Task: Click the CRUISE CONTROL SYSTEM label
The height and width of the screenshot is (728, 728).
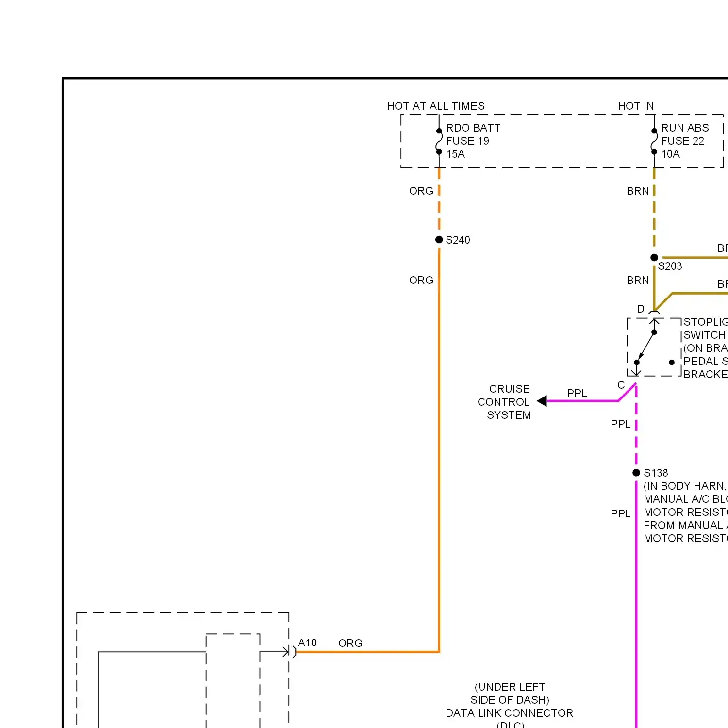Action: [x=505, y=402]
